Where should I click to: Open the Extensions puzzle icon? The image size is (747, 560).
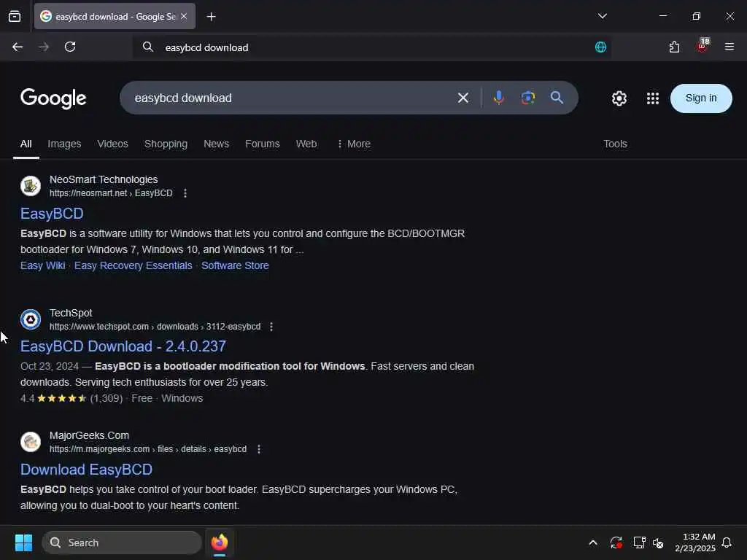(x=674, y=47)
